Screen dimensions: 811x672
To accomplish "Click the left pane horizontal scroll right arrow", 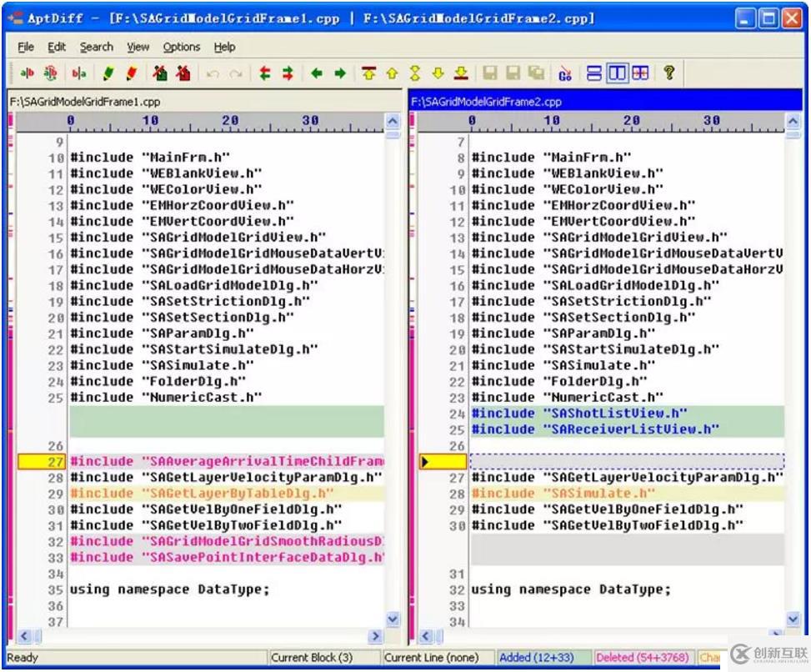I will (376, 636).
